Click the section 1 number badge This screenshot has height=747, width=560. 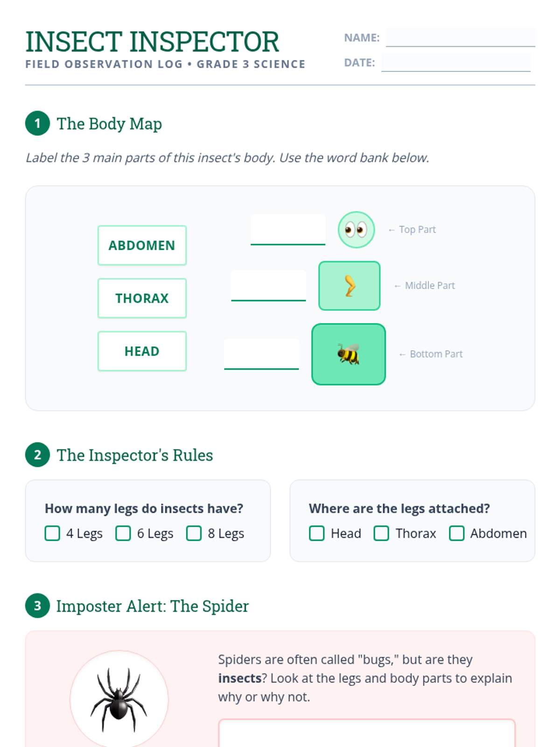(37, 123)
